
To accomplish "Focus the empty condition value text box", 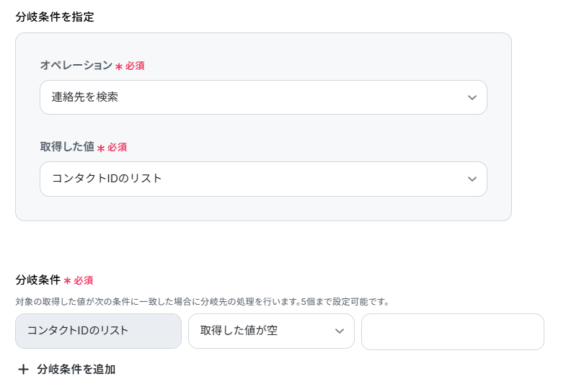I will (x=452, y=331).
